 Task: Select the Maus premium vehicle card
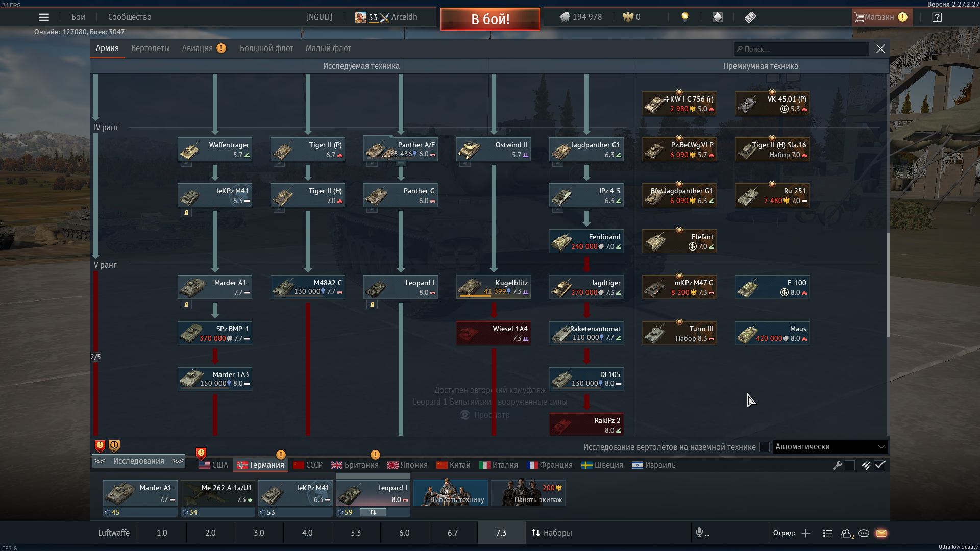(x=772, y=333)
